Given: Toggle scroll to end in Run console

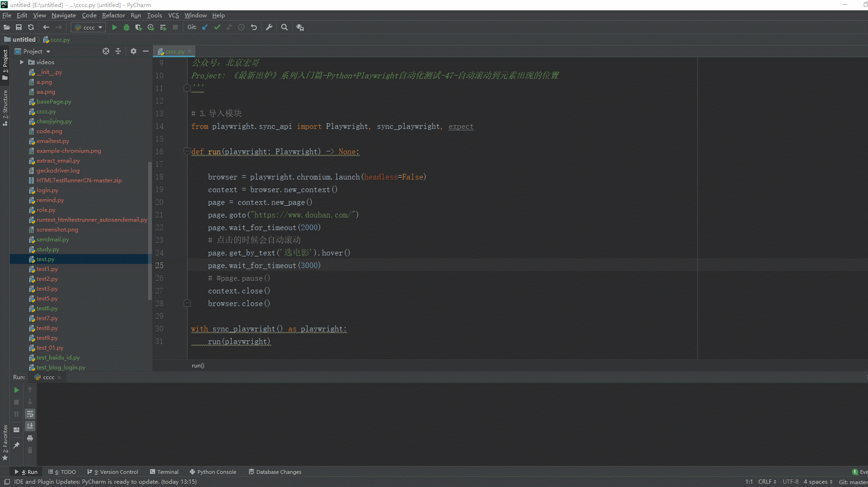Looking at the screenshot, I should tap(30, 426).
